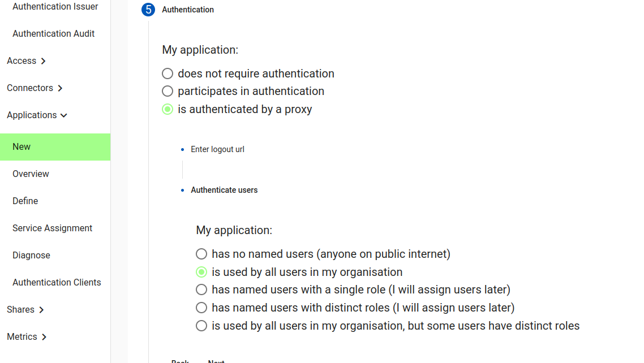Click the step 5 Authentication circle icon
Screen dimensions: 644x363
click(x=147, y=10)
